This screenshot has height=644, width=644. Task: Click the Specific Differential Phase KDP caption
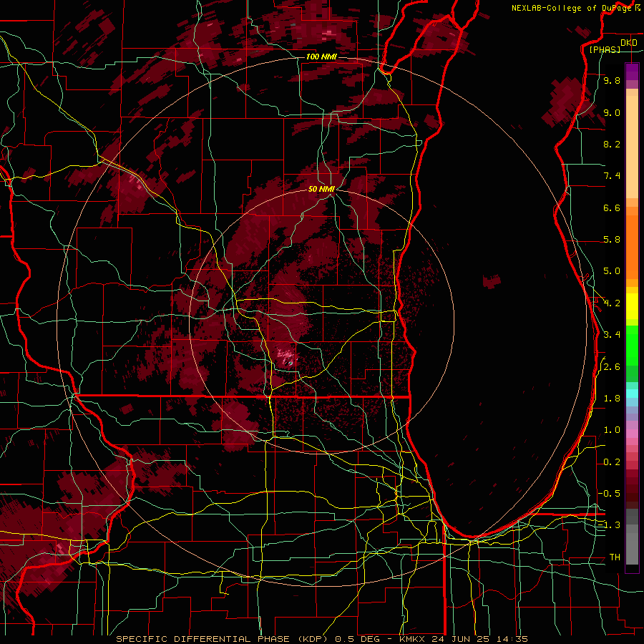point(224,639)
